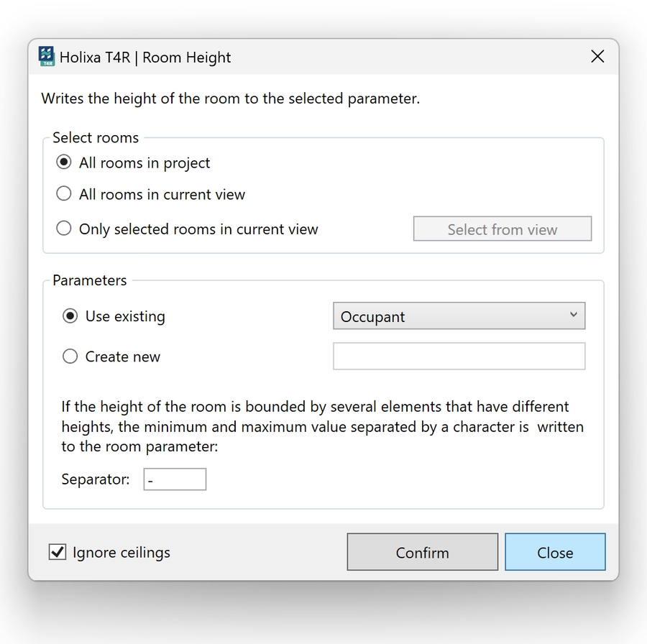Screen dimensions: 647x644
Task: Enable the "Use existing" parameter option
Action: pos(70,316)
